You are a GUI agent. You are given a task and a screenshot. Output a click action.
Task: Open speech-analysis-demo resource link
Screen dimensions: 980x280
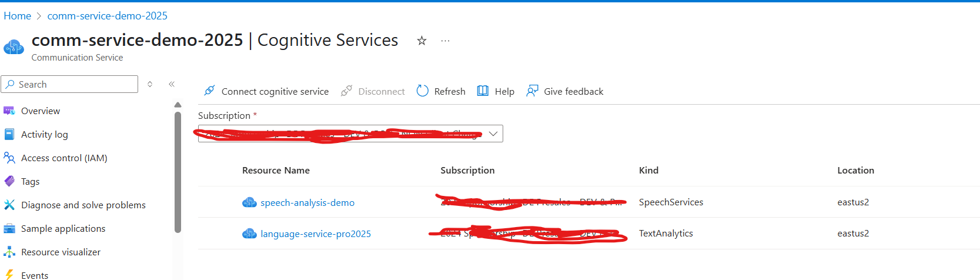[307, 202]
